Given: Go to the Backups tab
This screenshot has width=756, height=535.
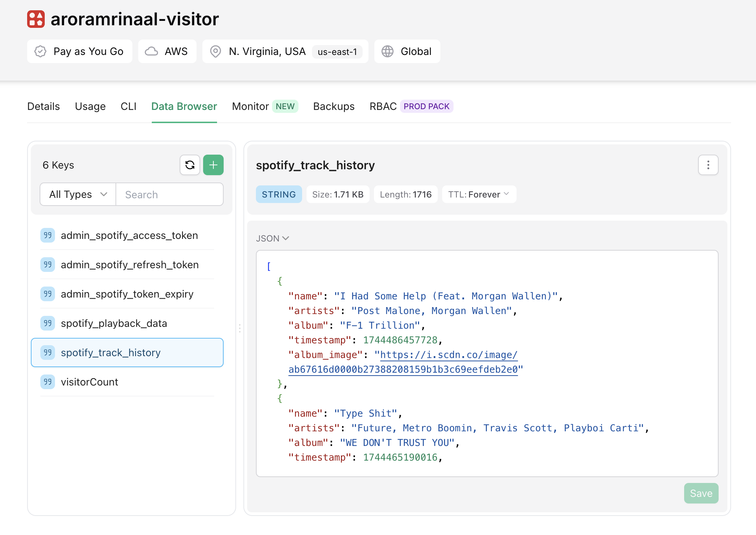Looking at the screenshot, I should pos(334,106).
